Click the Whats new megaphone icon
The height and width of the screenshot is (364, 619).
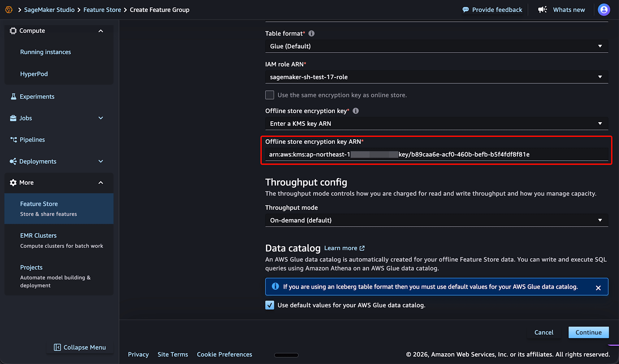[543, 10]
